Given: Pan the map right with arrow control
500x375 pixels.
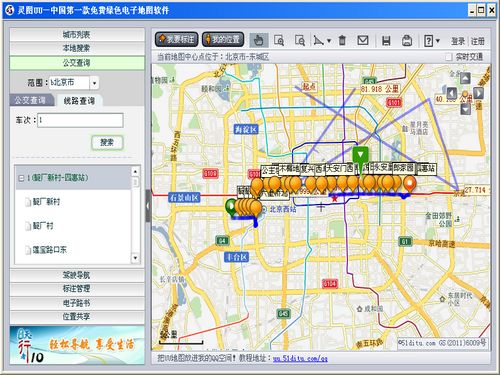Looking at the screenshot, I should 478,93.
